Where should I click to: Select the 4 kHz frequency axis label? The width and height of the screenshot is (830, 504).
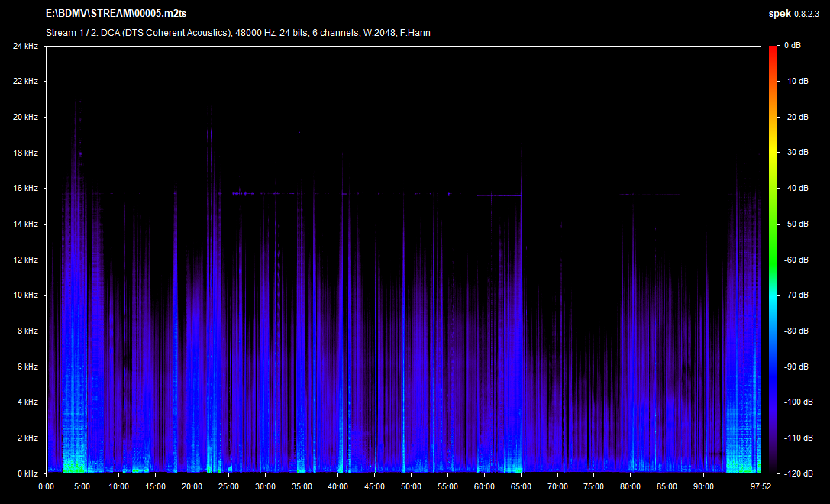(x=27, y=402)
